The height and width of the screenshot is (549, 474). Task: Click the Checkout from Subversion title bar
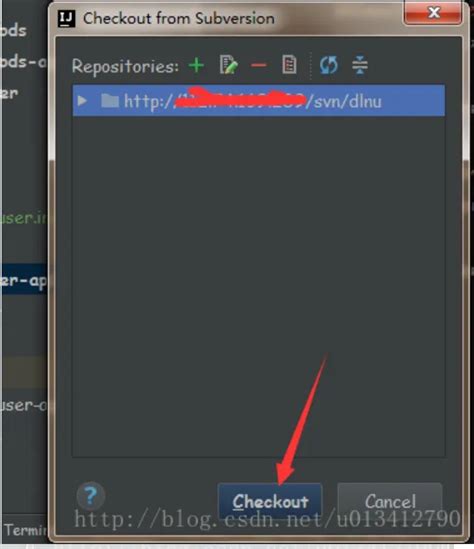[228, 18]
